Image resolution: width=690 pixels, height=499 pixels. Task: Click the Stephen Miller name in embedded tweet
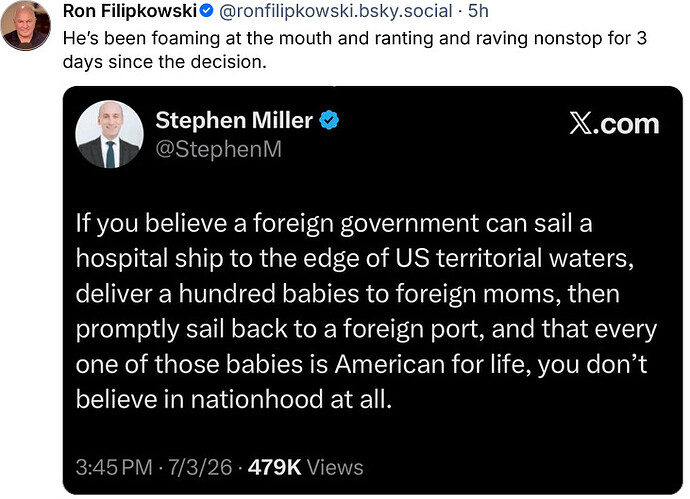(234, 120)
